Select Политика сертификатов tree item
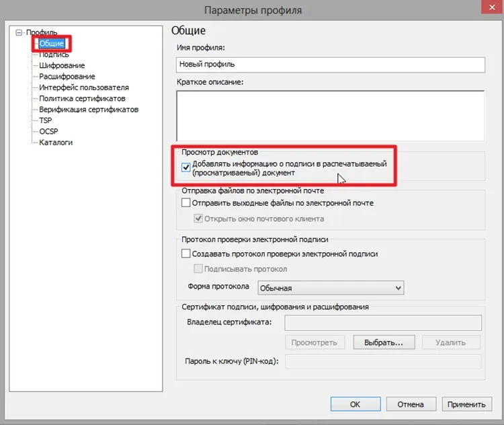Viewport: 504px width, 425px height. tap(82, 98)
